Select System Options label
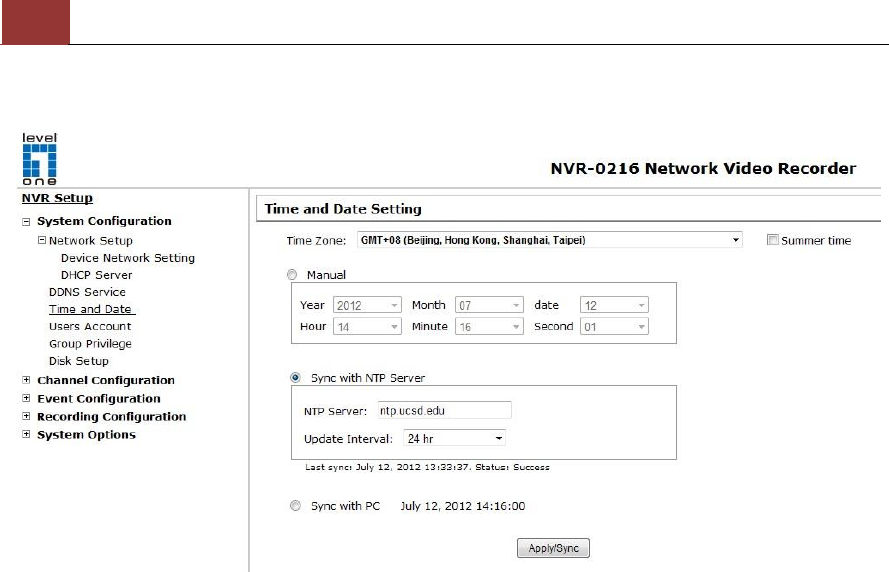The height and width of the screenshot is (572, 889). click(x=86, y=435)
